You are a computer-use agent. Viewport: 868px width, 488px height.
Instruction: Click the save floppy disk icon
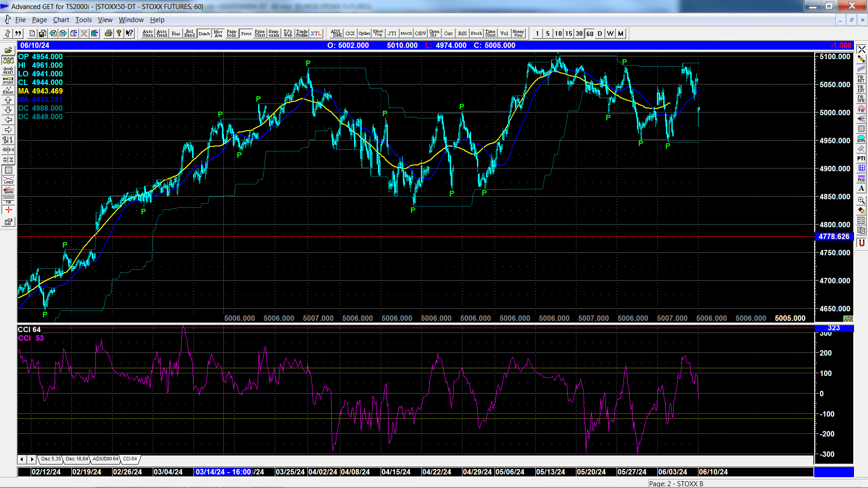coord(42,33)
